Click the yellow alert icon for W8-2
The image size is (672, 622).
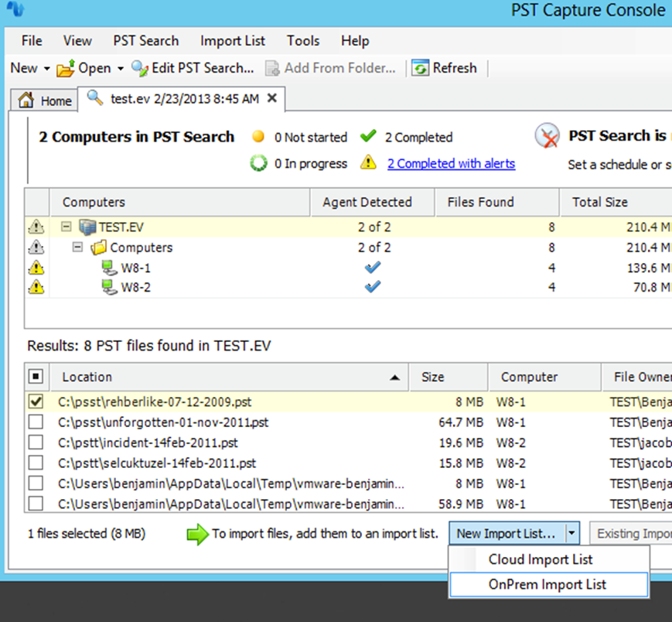[36, 286]
